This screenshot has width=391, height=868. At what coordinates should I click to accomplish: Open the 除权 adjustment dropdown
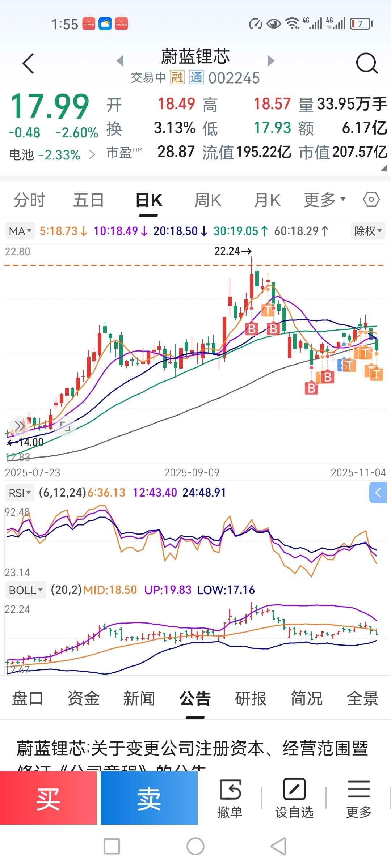tap(368, 231)
